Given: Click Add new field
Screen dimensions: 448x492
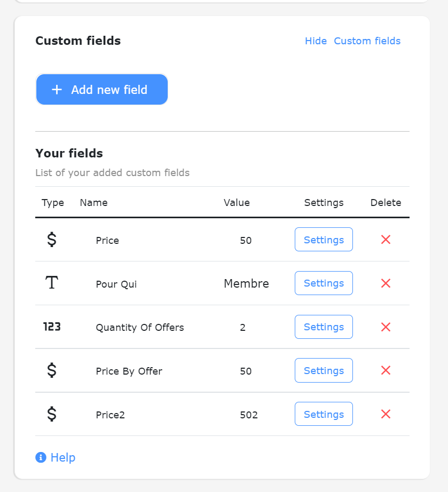Looking at the screenshot, I should (101, 89).
